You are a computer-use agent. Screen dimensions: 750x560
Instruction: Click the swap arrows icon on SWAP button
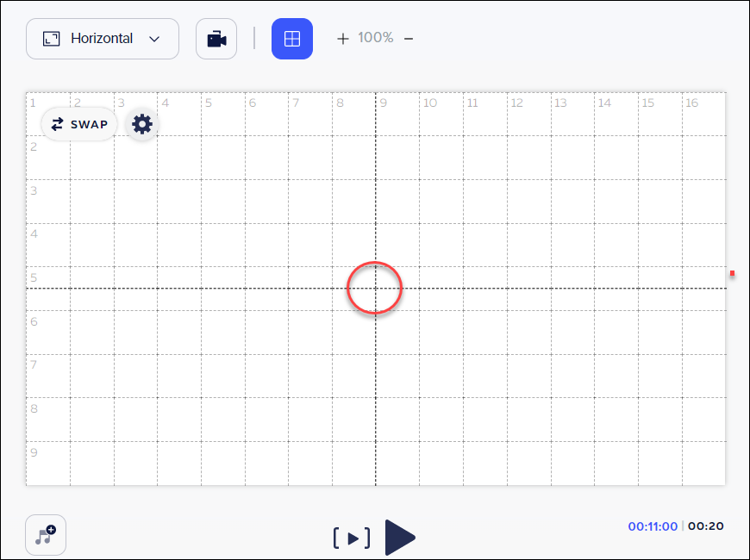(57, 124)
